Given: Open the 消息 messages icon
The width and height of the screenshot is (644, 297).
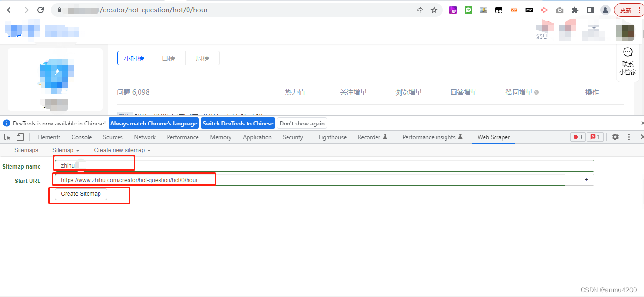Looking at the screenshot, I should pos(542,31).
